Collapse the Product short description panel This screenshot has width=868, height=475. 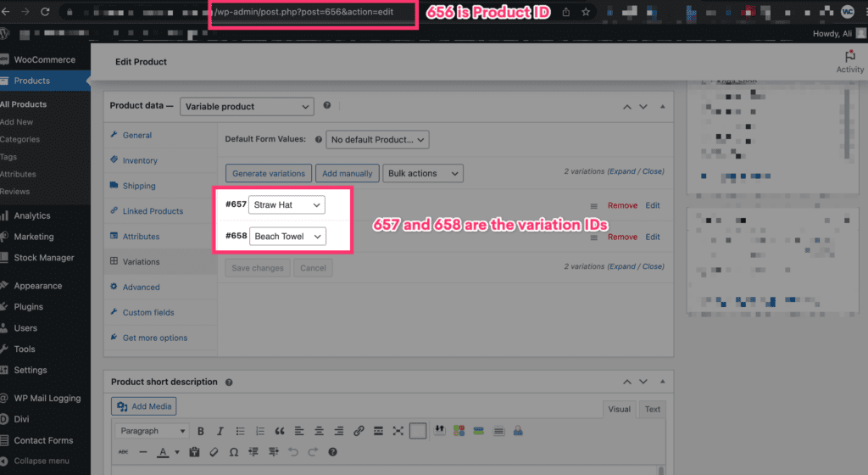pos(662,382)
